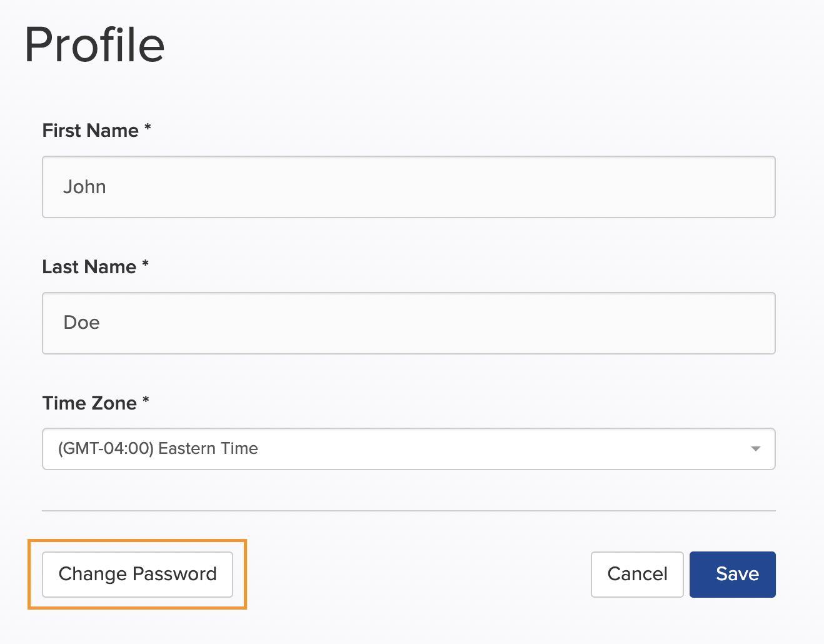Viewport: 824px width, 644px height.
Task: Click the Time Zone value text
Action: [158, 448]
